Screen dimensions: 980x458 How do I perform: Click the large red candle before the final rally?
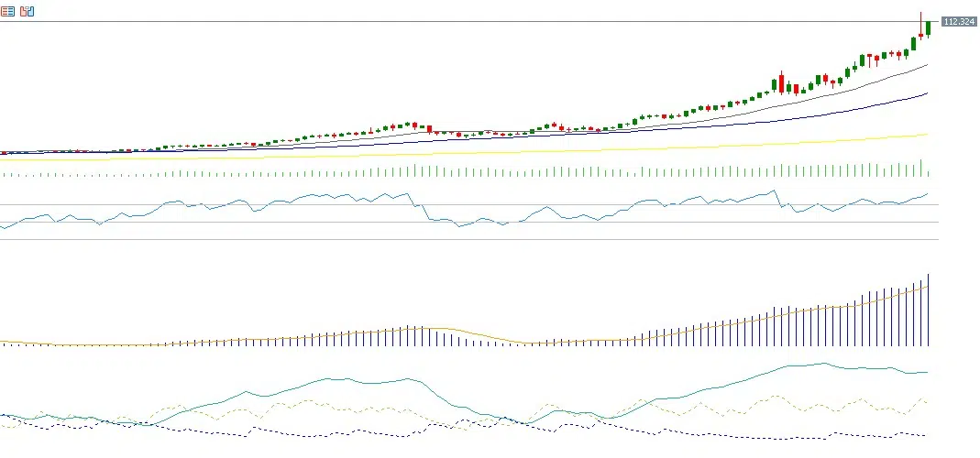point(781,83)
